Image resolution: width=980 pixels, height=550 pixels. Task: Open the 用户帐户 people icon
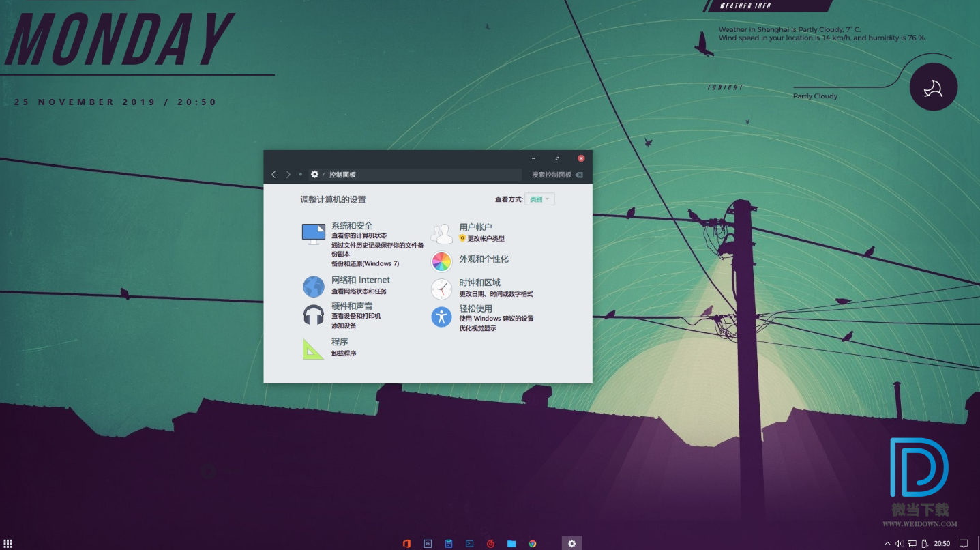(x=441, y=233)
